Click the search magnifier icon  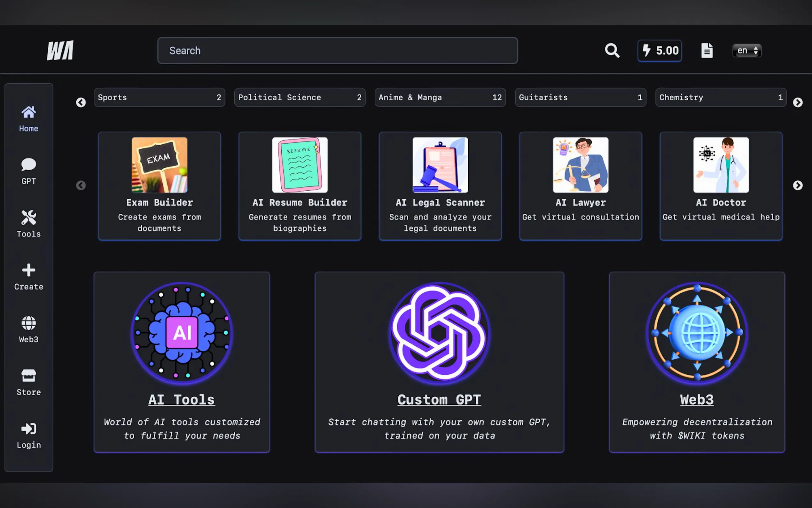(x=612, y=51)
